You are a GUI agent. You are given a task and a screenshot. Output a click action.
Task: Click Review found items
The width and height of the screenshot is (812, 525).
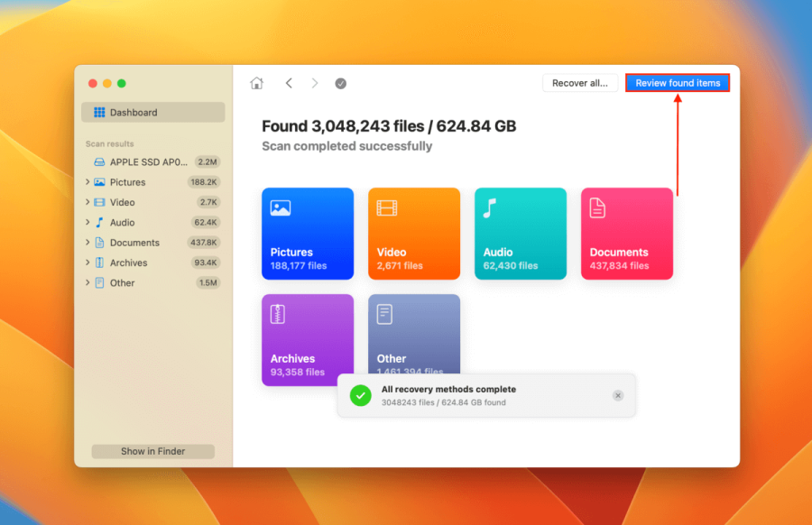coord(677,82)
